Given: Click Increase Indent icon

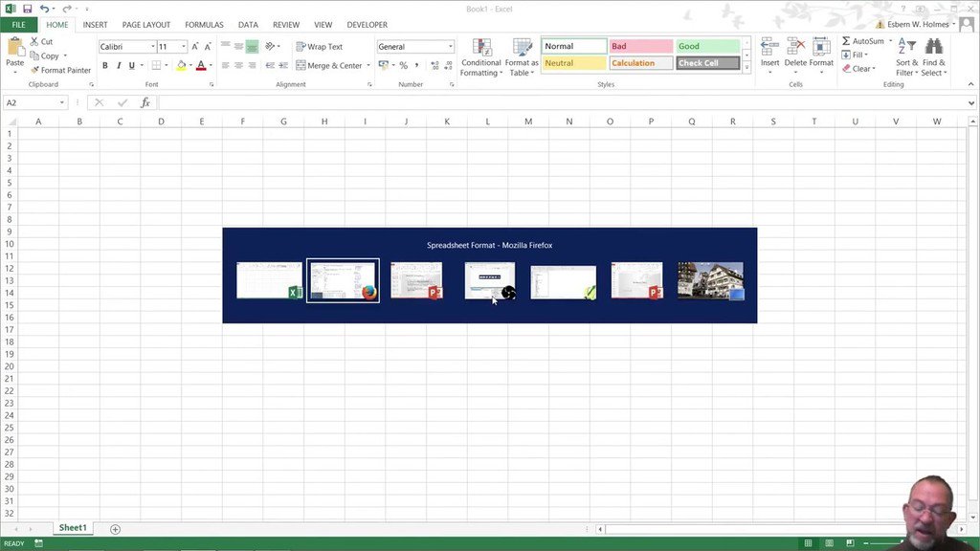Looking at the screenshot, I should click(x=283, y=66).
